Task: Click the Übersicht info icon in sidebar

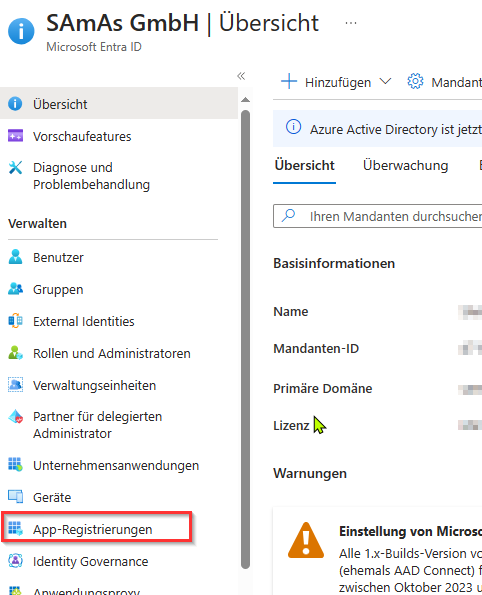Action: point(15,104)
